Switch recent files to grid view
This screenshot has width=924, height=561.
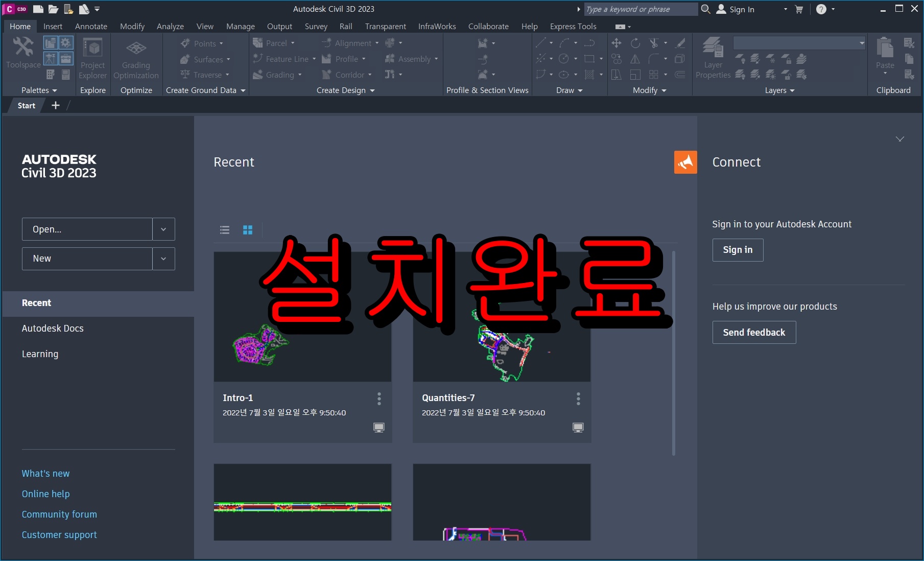(x=248, y=230)
